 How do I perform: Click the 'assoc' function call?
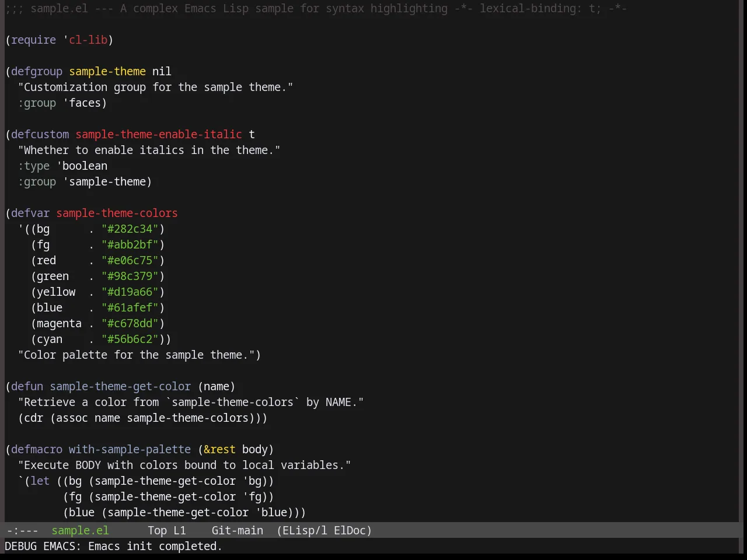(72, 418)
